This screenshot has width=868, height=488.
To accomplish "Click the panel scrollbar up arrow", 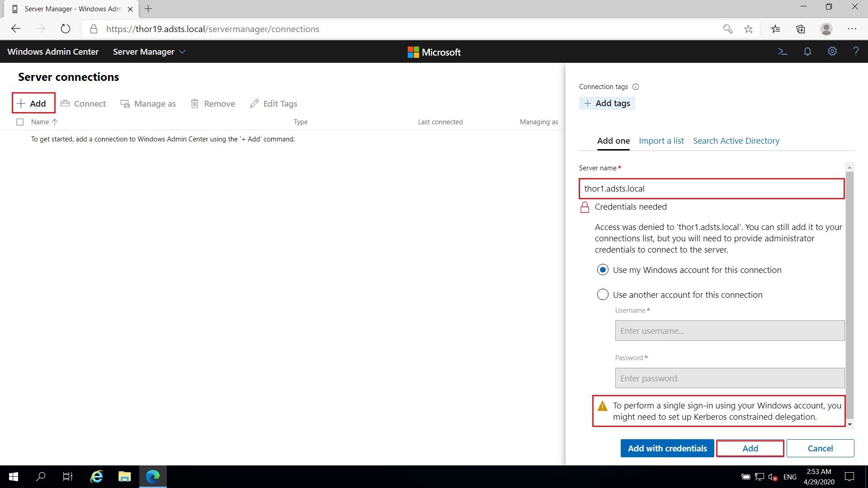I will coord(850,167).
